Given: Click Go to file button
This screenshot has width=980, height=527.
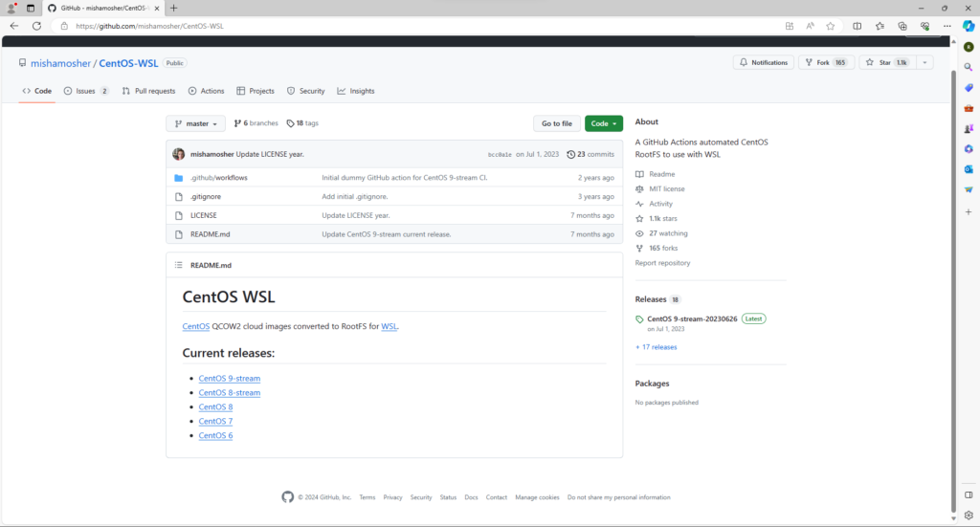Looking at the screenshot, I should tap(557, 123).
